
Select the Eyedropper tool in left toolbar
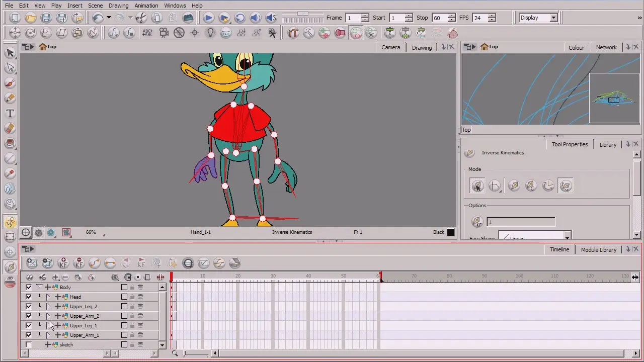pos(10,173)
